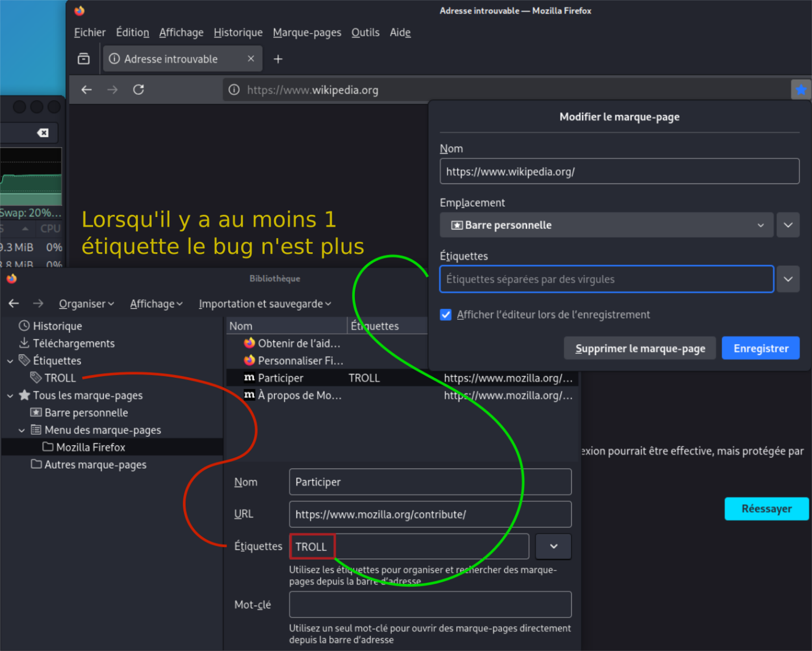The image size is (812, 651).
Task: Open the Outils menu
Action: (365, 32)
